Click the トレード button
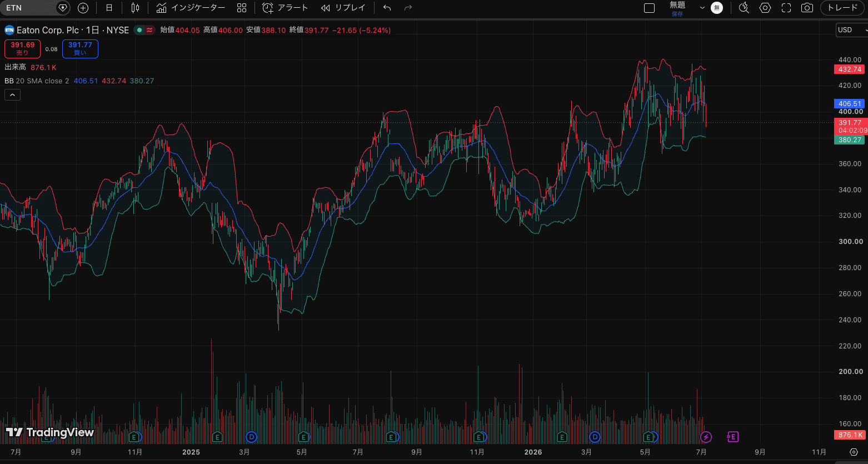 point(842,8)
